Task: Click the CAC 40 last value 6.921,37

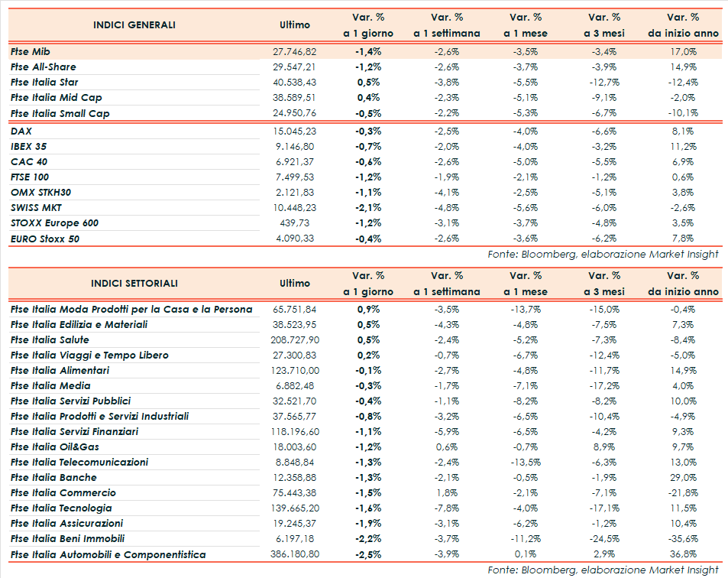Action: 294,161
